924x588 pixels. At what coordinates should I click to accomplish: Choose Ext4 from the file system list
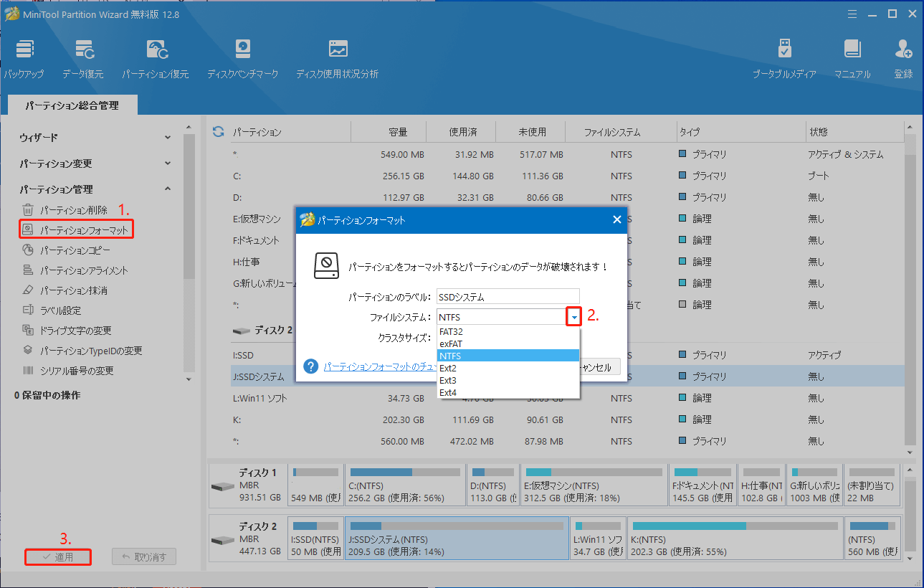508,392
